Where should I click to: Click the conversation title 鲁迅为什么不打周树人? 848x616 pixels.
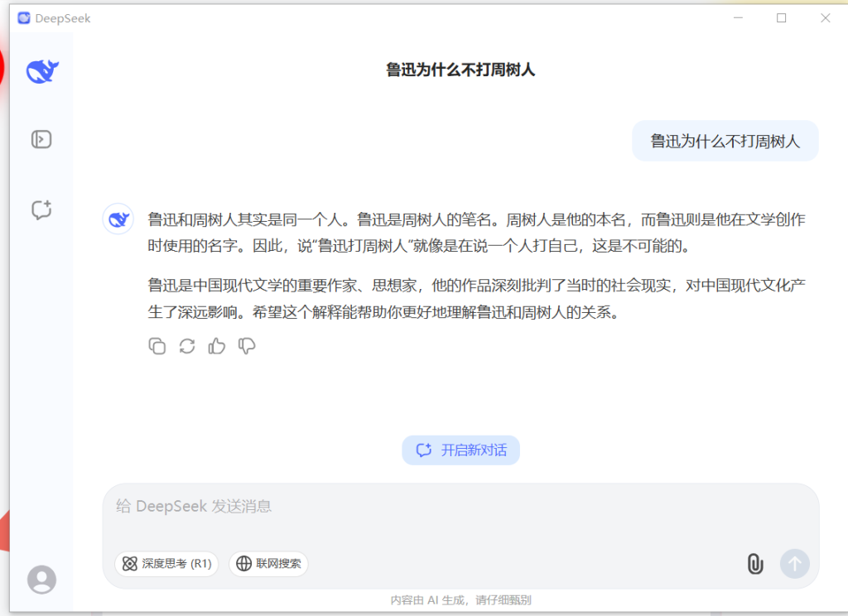pyautogui.click(x=460, y=70)
